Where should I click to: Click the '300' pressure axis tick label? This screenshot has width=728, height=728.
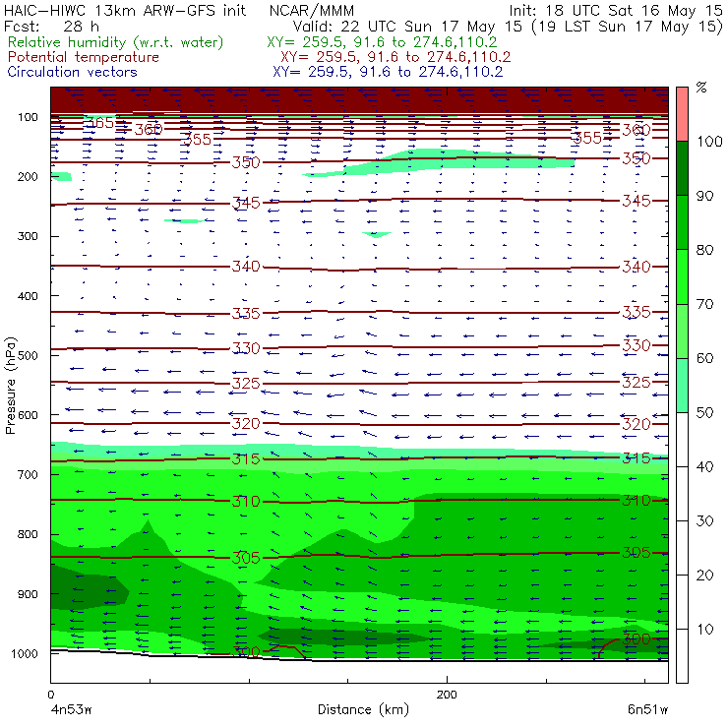[x=28, y=236]
